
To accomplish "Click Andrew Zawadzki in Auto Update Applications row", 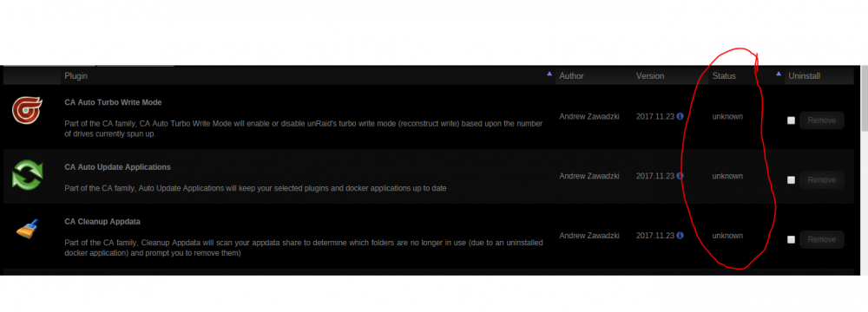I will (x=589, y=176).
